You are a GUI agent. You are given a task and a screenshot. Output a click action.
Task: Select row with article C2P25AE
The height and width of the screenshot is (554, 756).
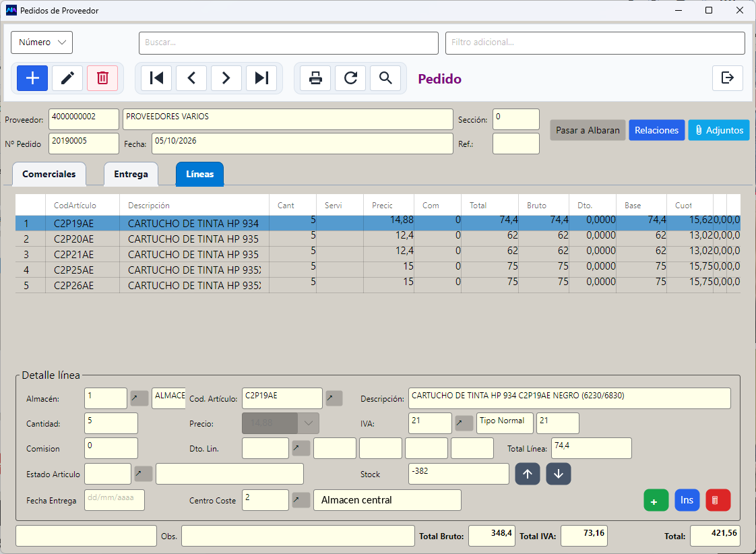tap(378, 270)
